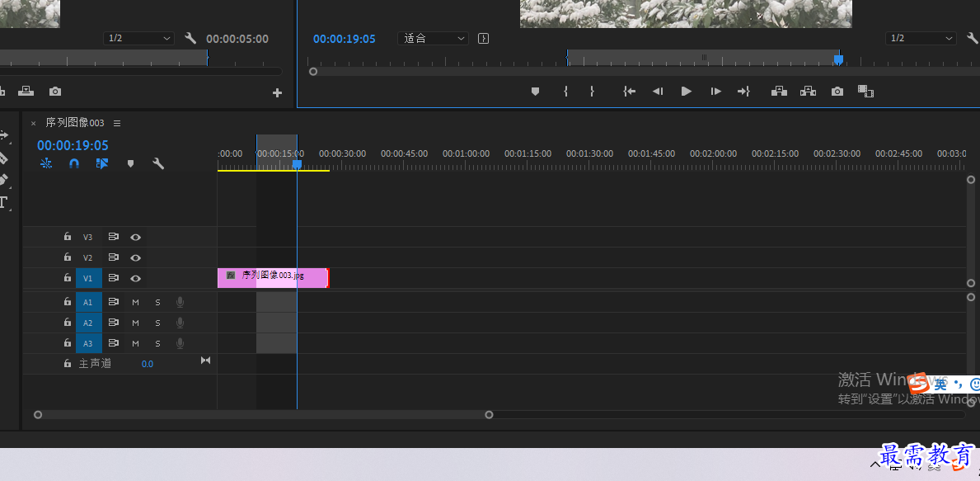Hide the V1 track output
980x481 pixels.
[x=136, y=278]
